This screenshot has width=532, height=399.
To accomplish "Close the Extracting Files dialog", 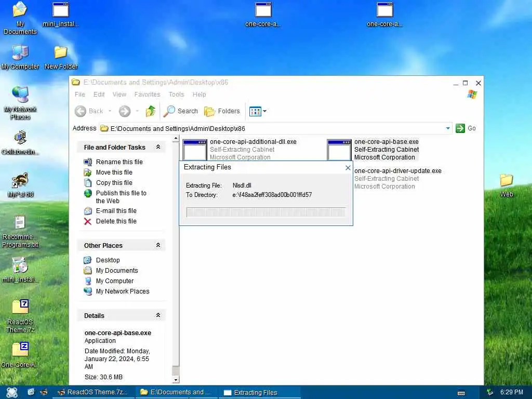I will point(348,168).
